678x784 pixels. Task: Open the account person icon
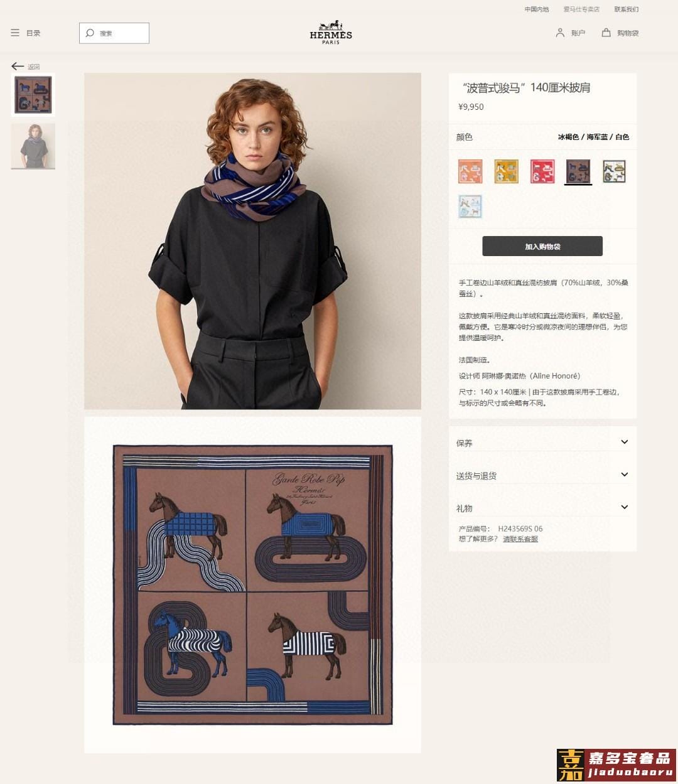[x=560, y=32]
